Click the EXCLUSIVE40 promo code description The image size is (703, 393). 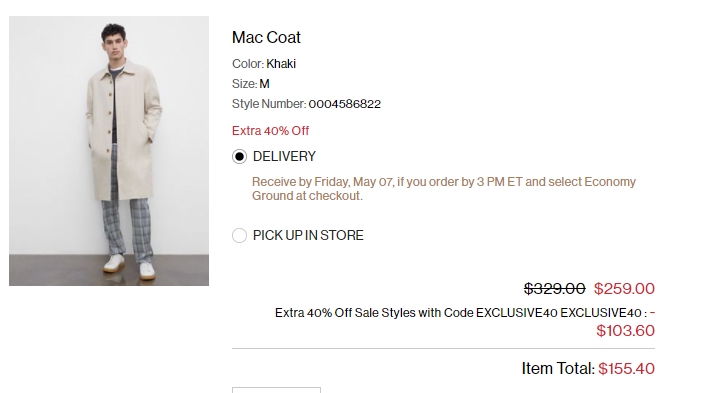tap(461, 313)
